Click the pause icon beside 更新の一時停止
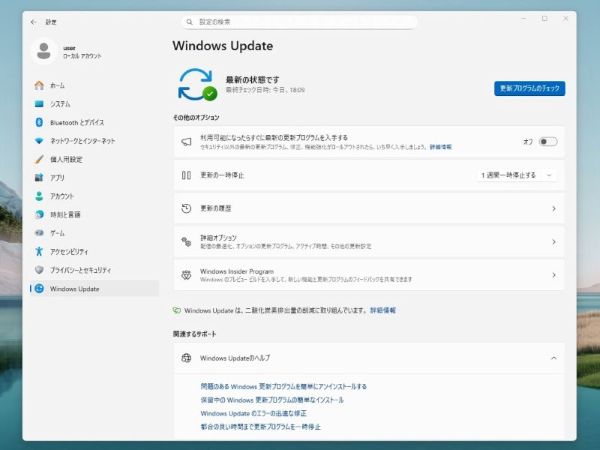Viewport: 600px width, 450px height. (x=186, y=175)
